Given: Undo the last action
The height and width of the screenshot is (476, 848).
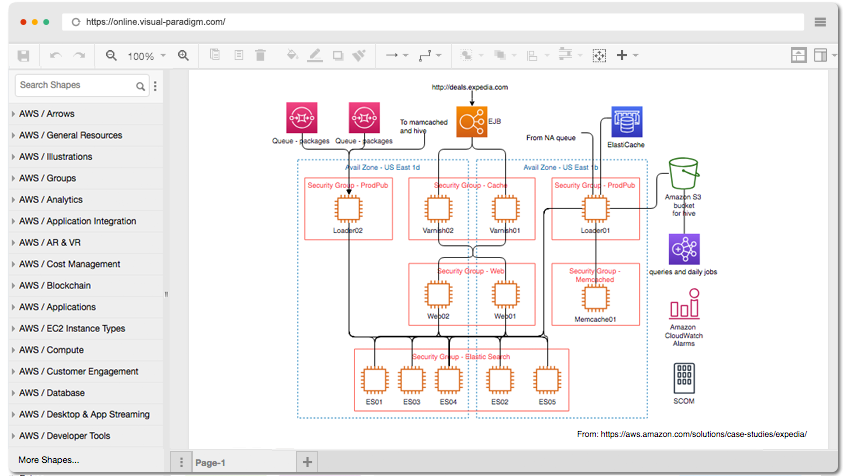Looking at the screenshot, I should point(55,55).
